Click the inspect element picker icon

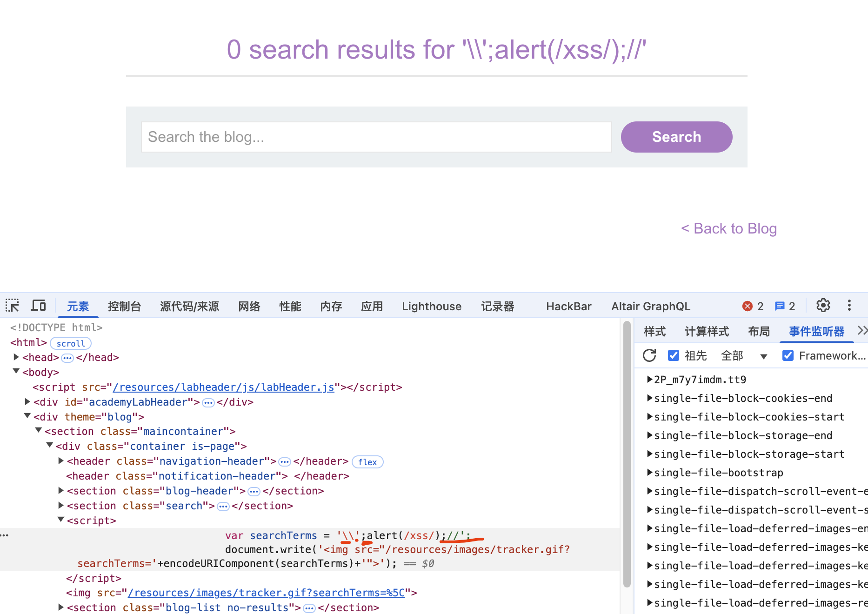click(x=12, y=306)
